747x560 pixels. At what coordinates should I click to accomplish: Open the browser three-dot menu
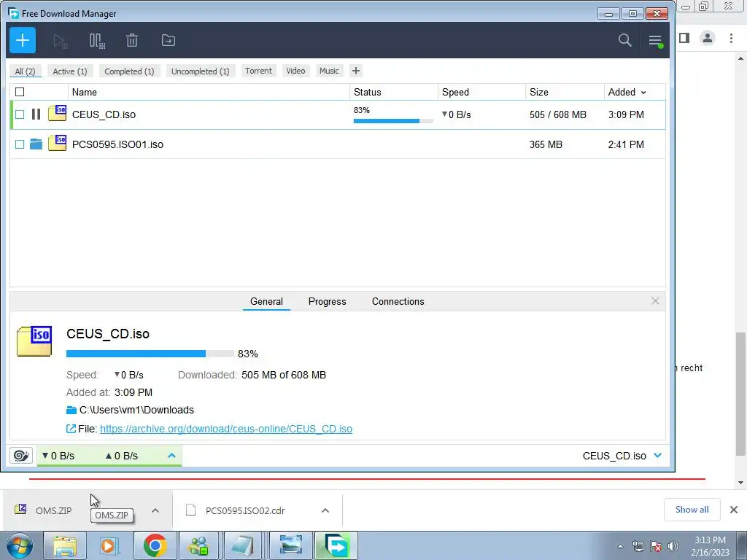click(731, 38)
